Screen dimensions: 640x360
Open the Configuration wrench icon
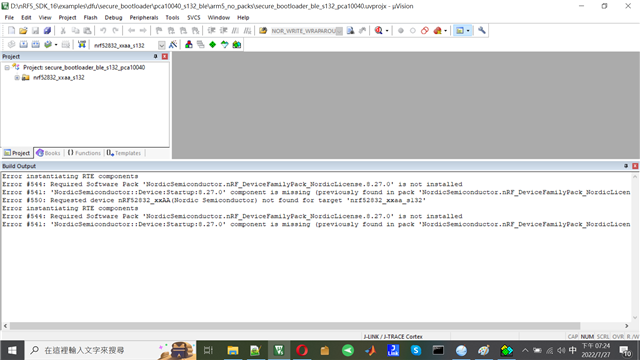point(482,31)
